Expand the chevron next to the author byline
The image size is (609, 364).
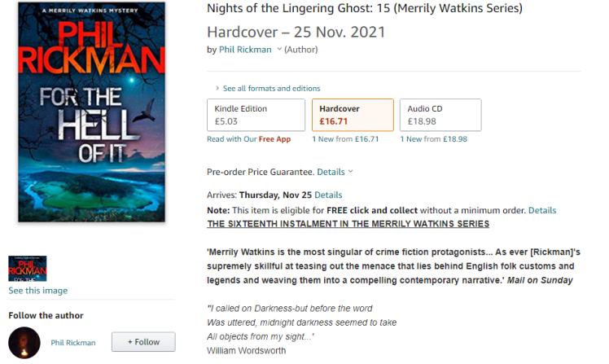click(279, 50)
